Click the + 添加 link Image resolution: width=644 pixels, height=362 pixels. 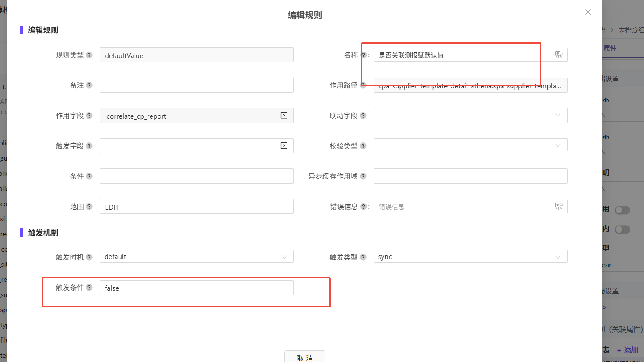coord(628,350)
